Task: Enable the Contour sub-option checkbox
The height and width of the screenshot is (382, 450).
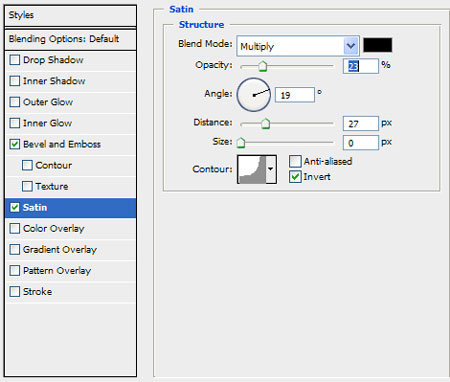Action: pyautogui.click(x=27, y=165)
